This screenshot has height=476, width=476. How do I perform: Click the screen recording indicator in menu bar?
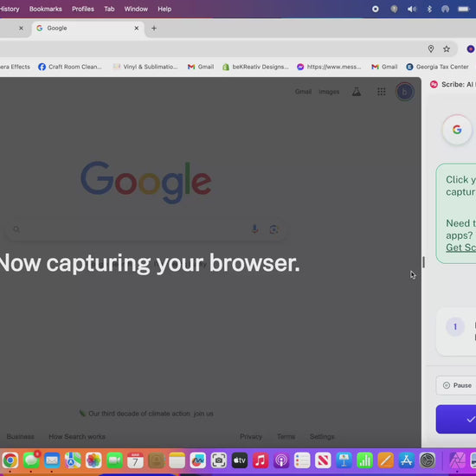pyautogui.click(x=376, y=10)
